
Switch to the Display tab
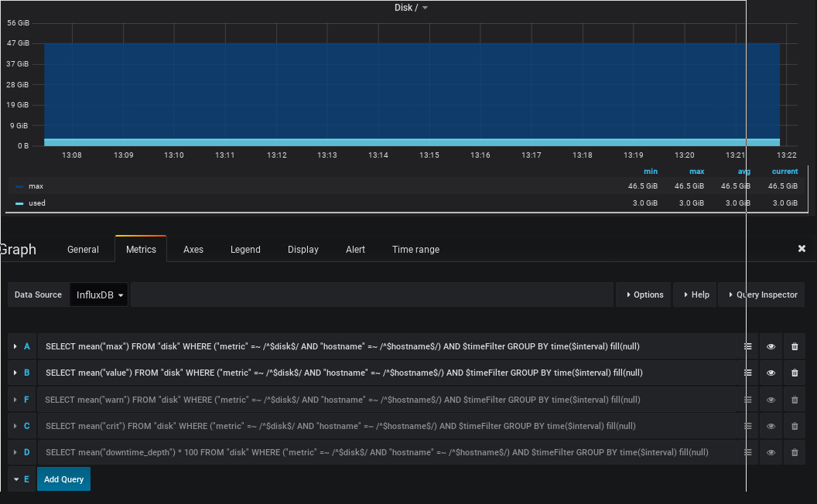coord(303,250)
